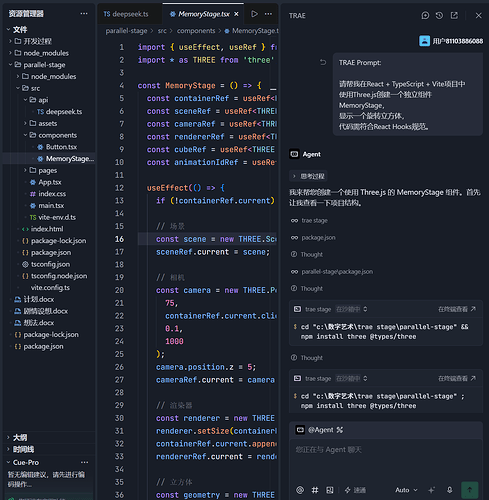This screenshot has width=489, height=500.
Task: Undo the TRAE Prompt message with revert arrow
Action: pyautogui.click(x=323, y=62)
